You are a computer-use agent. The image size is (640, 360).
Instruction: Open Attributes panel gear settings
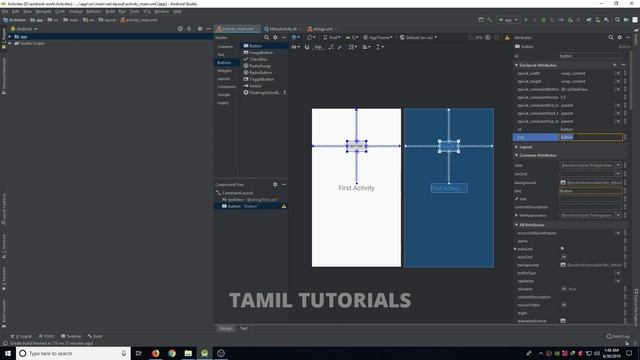click(x=620, y=38)
